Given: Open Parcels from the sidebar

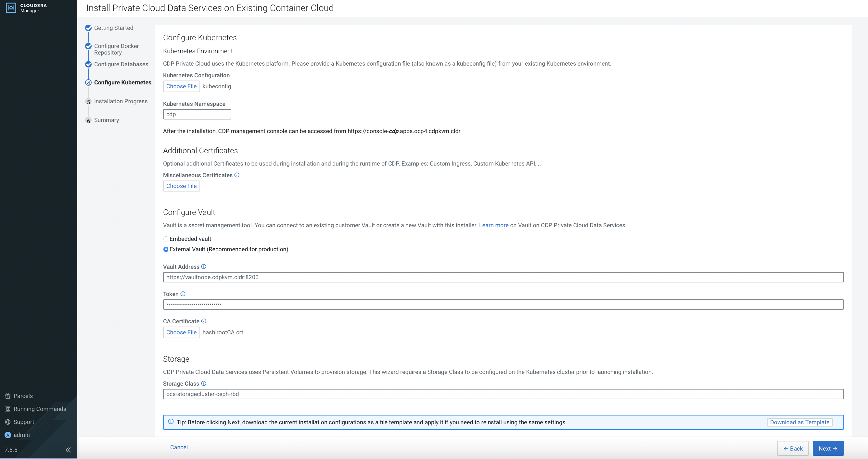Looking at the screenshot, I should click(x=23, y=396).
